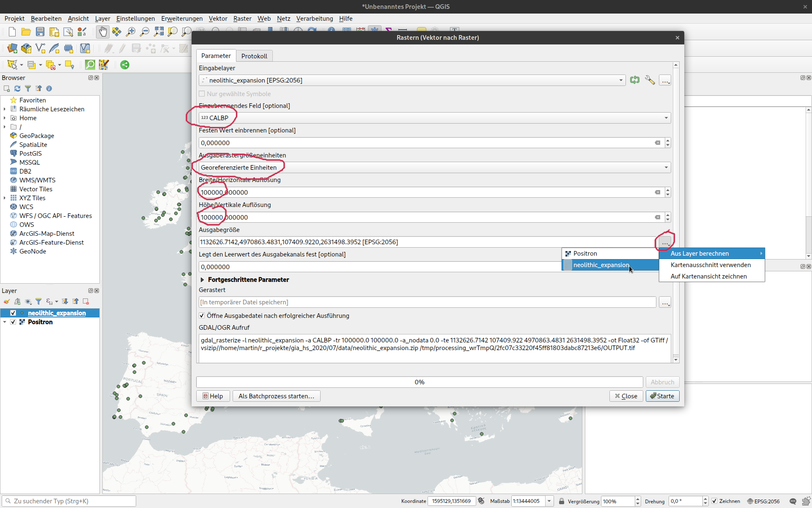Viewport: 812px width, 508px height.
Task: Click the Gerastert output file field
Action: tap(427, 302)
